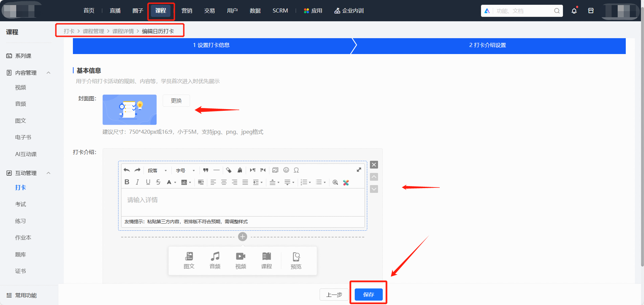
Task: Open the font color picker arrow
Action: (x=175, y=182)
